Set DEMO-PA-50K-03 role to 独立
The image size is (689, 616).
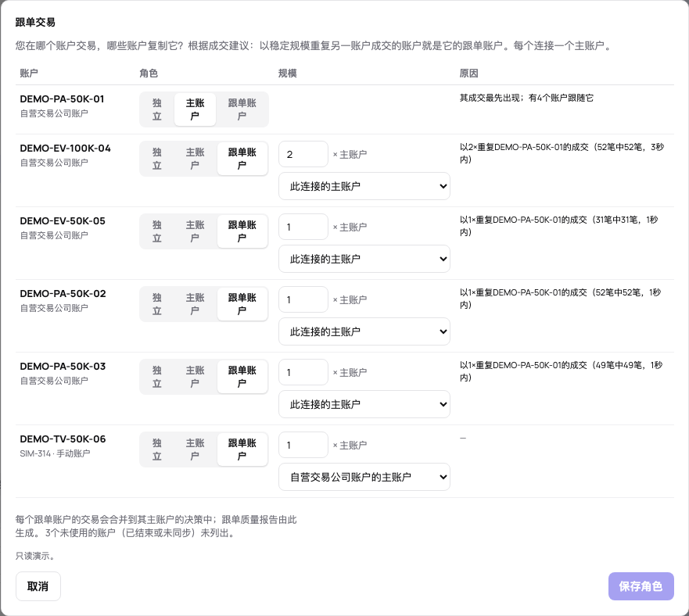pos(157,377)
